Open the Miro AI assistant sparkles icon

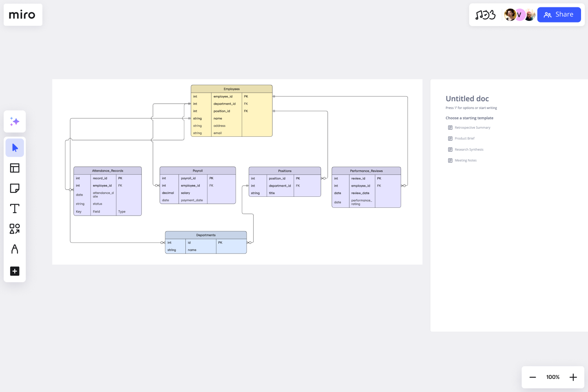(15, 121)
